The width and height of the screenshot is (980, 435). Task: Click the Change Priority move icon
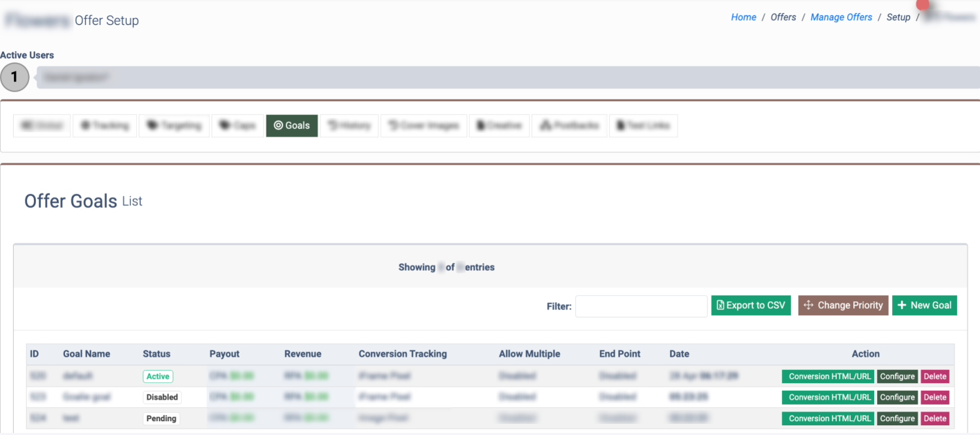[808, 305]
